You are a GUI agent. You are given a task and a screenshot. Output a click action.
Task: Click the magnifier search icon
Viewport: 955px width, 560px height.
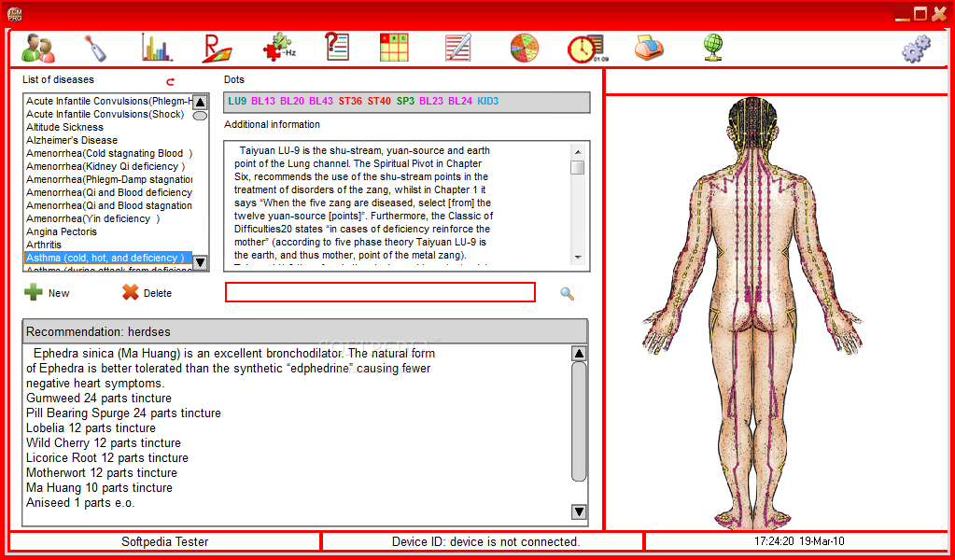pyautogui.click(x=567, y=294)
